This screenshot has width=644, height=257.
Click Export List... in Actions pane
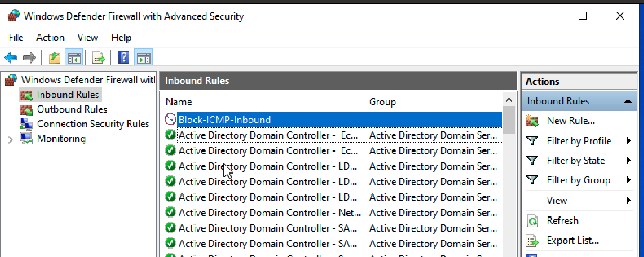coord(573,241)
